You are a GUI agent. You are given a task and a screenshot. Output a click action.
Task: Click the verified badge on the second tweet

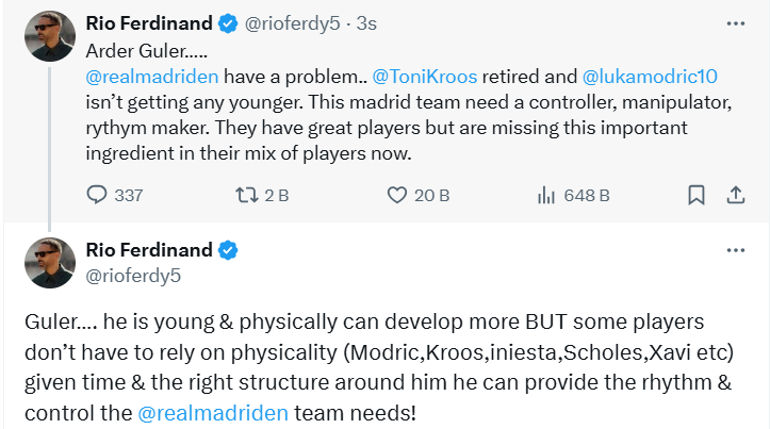pos(228,249)
